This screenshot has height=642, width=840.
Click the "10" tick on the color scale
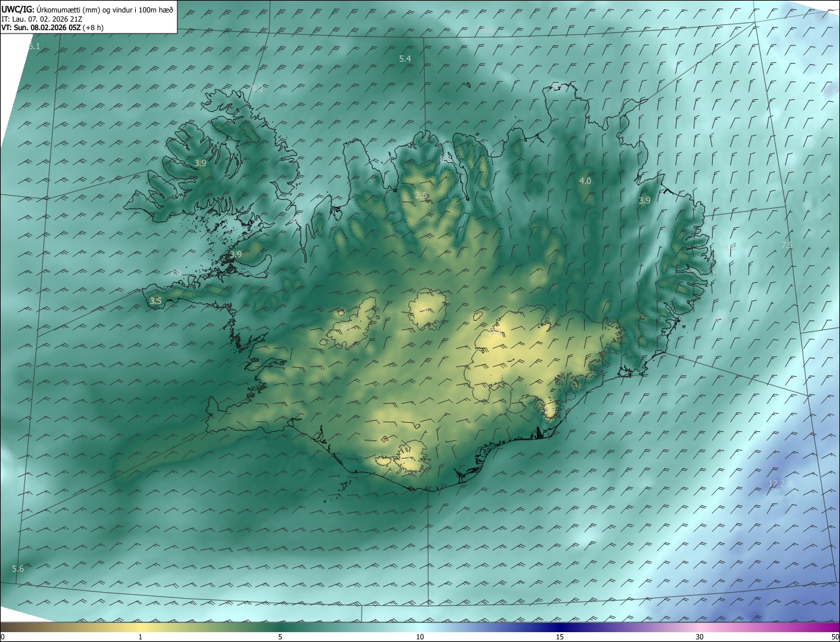click(x=420, y=637)
